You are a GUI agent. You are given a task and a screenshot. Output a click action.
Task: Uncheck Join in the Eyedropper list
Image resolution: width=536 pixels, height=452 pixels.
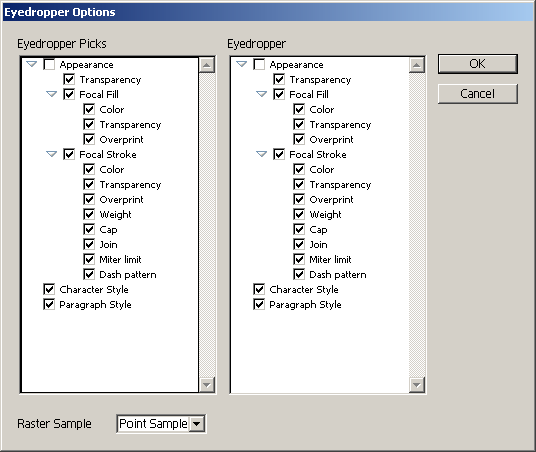point(299,244)
